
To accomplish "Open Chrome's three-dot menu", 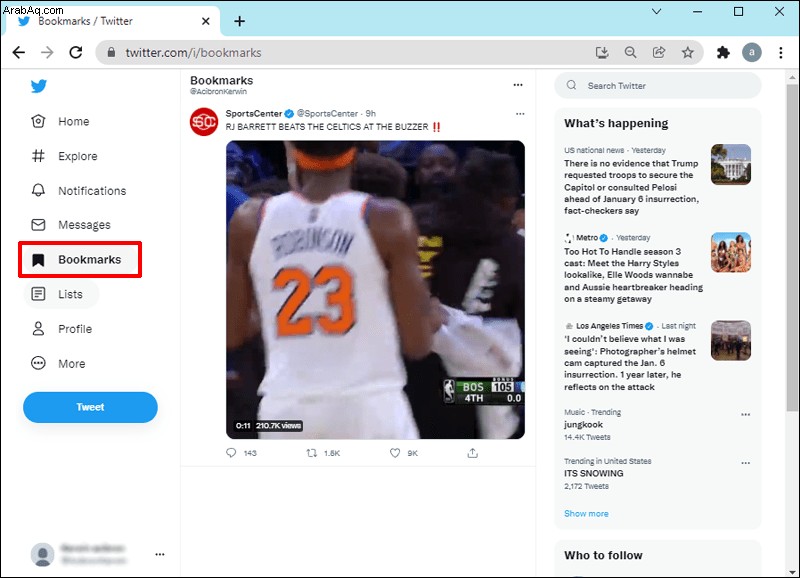I will tap(781, 52).
